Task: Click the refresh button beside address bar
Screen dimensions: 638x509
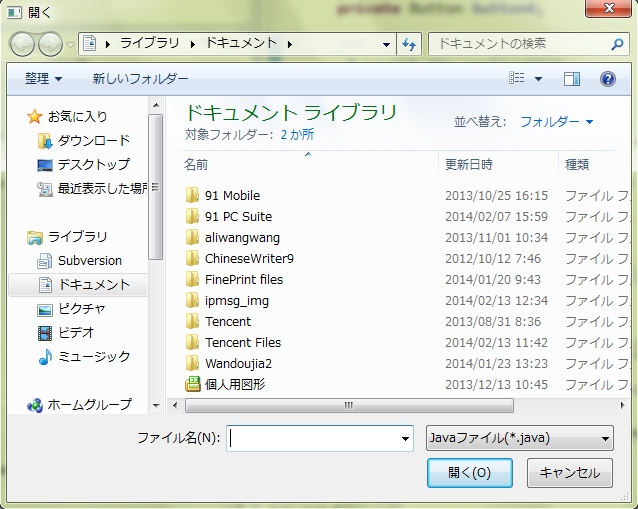Action: click(x=408, y=44)
